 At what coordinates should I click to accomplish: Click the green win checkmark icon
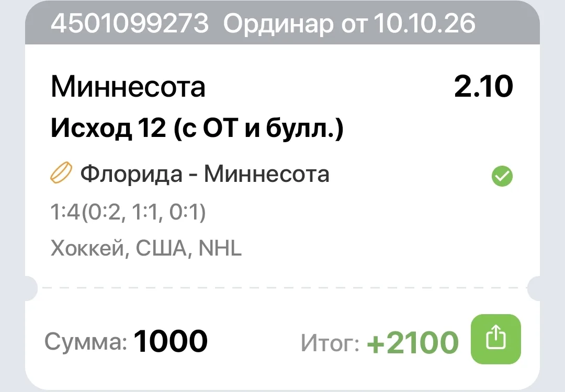click(x=502, y=176)
